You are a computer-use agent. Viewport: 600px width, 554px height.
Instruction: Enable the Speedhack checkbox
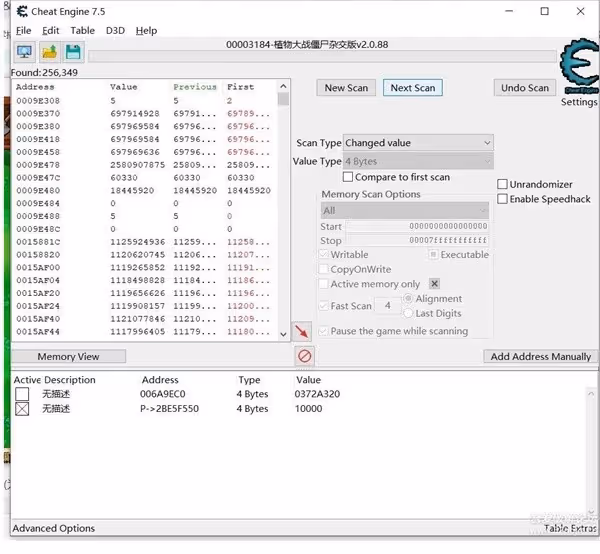coord(502,199)
